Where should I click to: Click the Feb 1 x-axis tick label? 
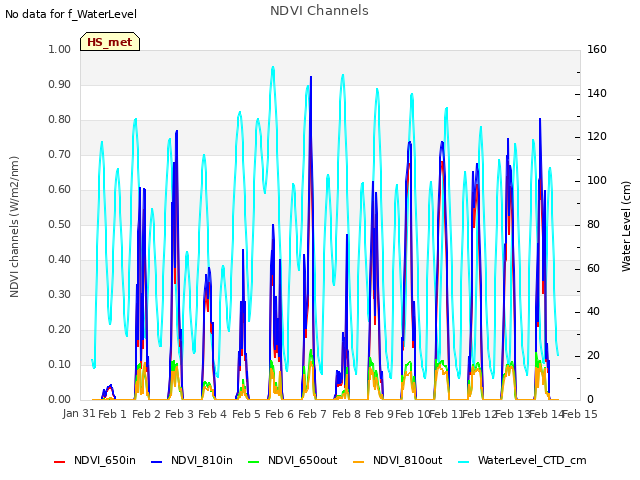click(x=112, y=414)
